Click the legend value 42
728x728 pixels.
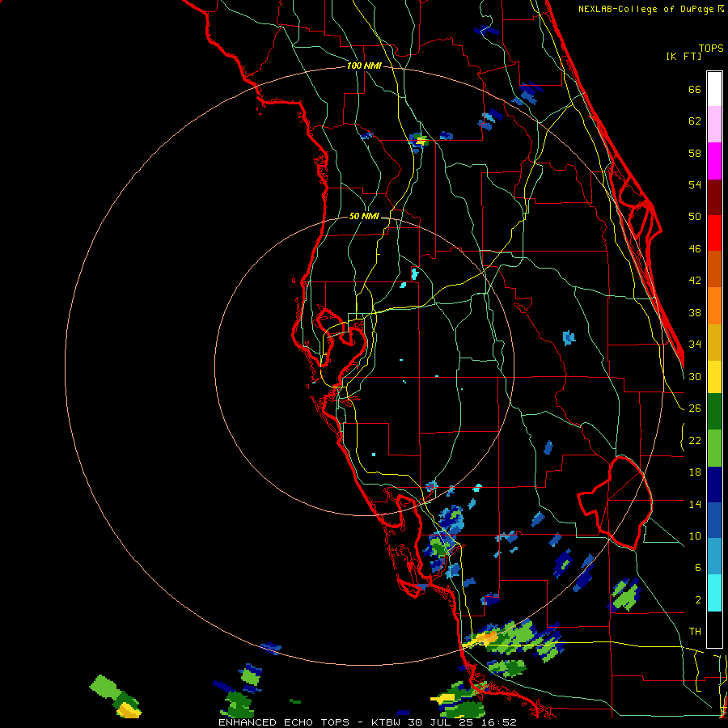pyautogui.click(x=695, y=281)
